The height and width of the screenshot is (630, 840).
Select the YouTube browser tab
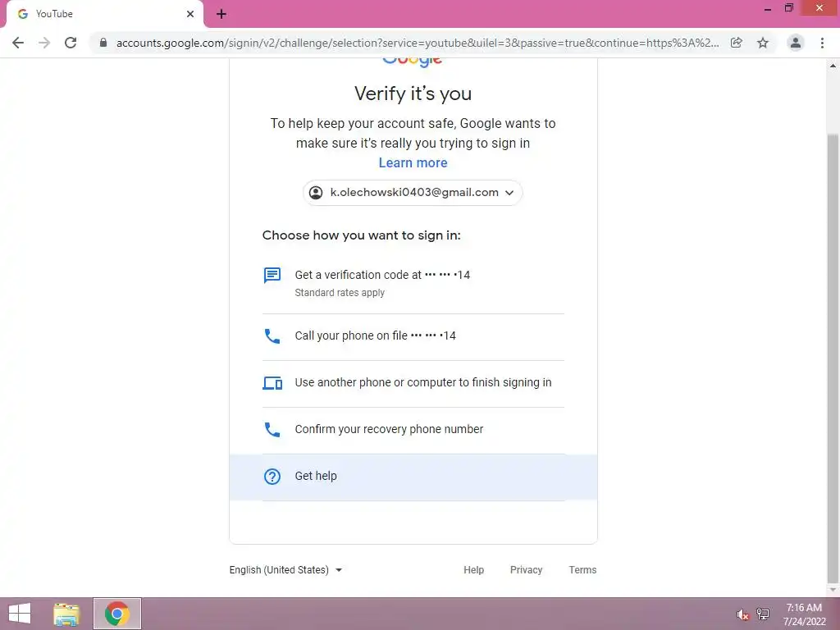pyautogui.click(x=104, y=14)
